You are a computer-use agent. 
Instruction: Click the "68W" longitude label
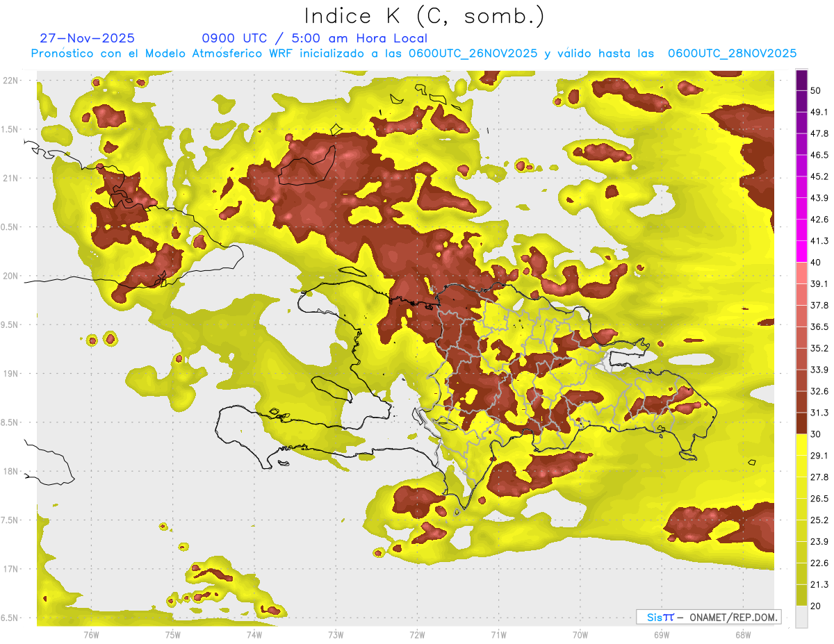(743, 635)
